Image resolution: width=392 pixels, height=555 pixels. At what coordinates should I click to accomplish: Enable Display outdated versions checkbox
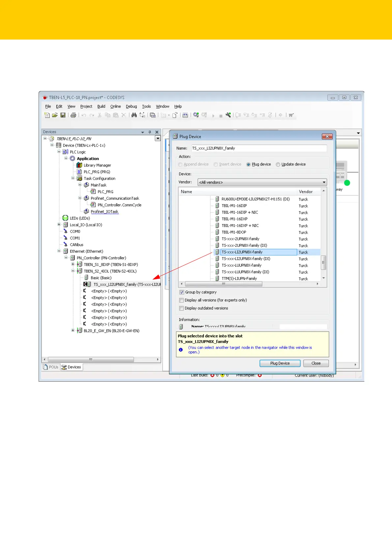point(182,308)
